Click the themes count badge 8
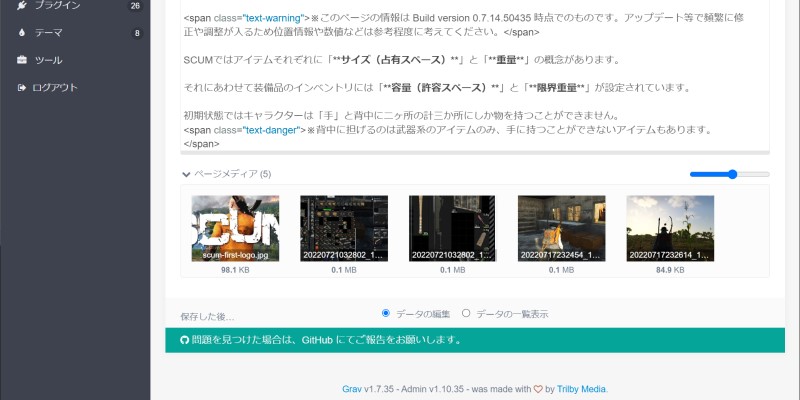The image size is (800, 400). click(136, 34)
